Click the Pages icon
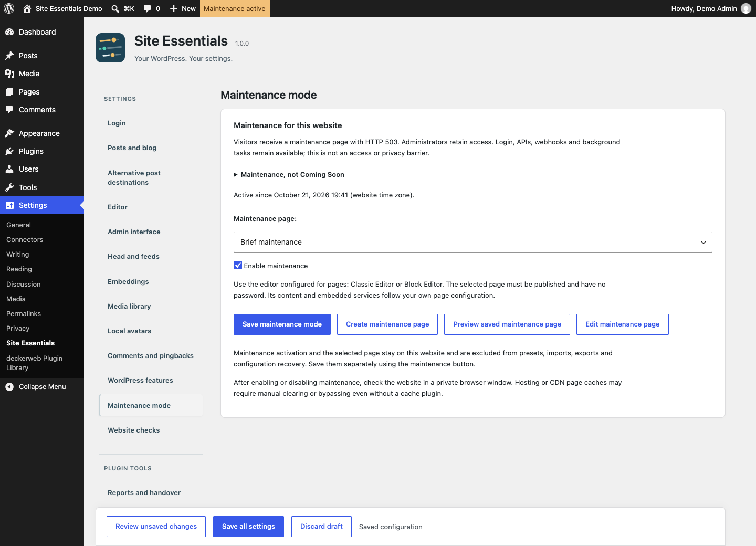The width and height of the screenshot is (756, 546). pos(9,92)
